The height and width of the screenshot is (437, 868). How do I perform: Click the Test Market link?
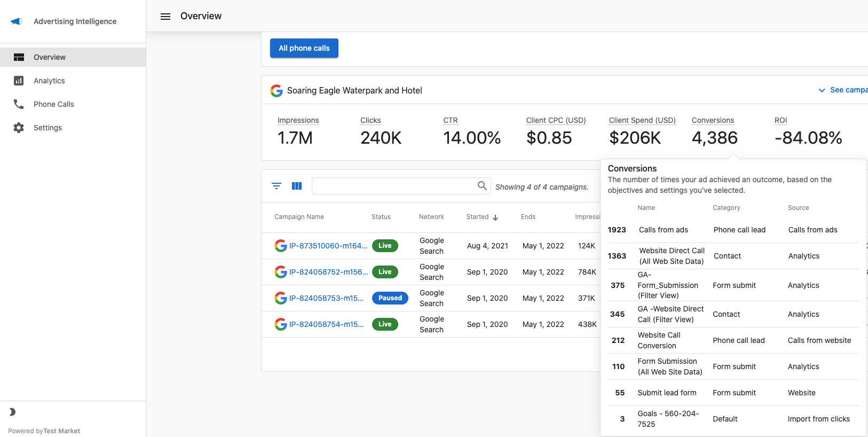pyautogui.click(x=62, y=431)
